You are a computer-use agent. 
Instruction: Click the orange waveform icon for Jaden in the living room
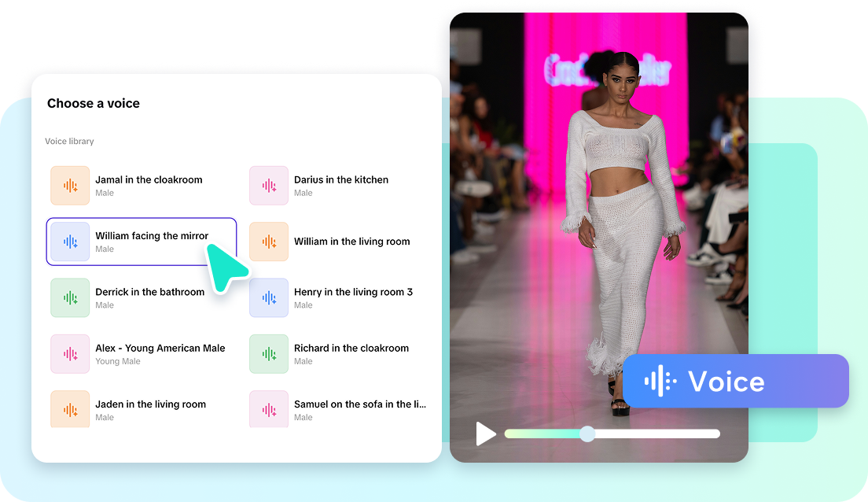tap(70, 409)
